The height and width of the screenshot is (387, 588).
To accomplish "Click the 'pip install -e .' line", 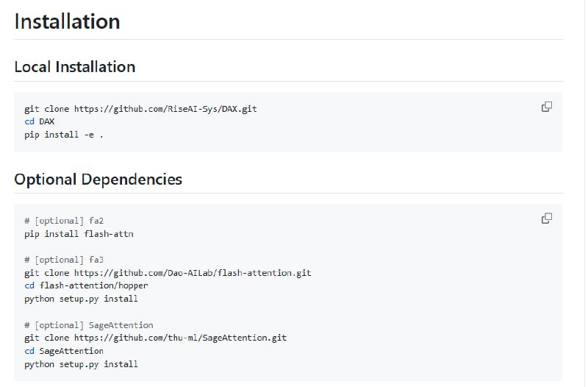I will click(64, 135).
